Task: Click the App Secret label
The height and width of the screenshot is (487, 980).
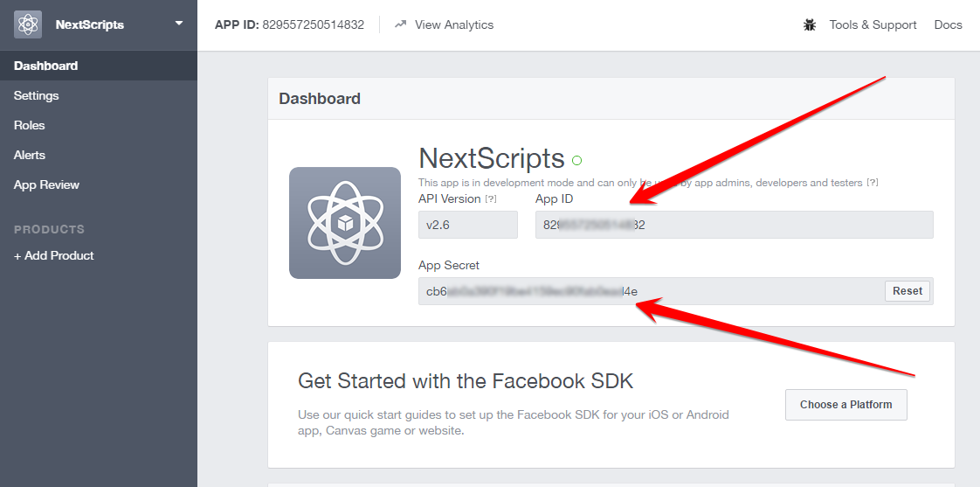Action: coord(449,266)
